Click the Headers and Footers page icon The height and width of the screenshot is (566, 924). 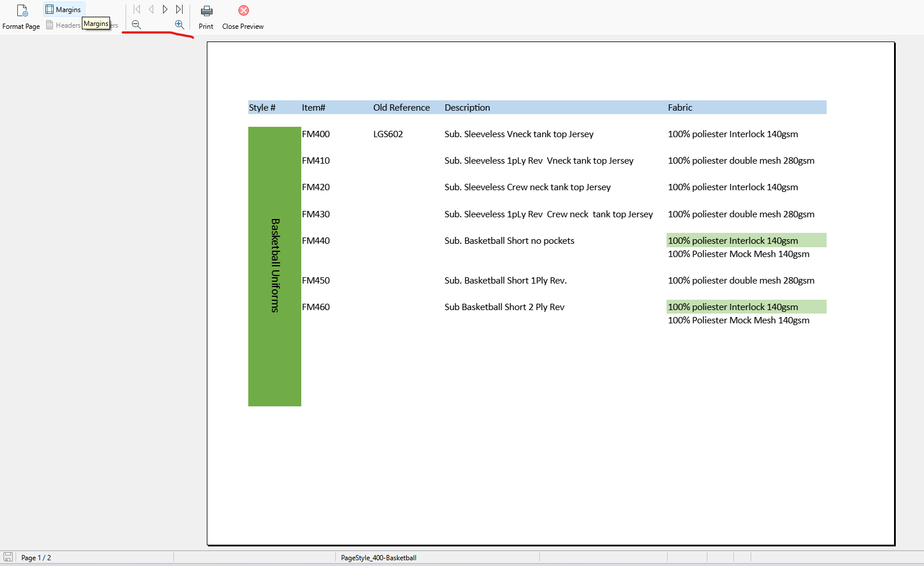50,25
